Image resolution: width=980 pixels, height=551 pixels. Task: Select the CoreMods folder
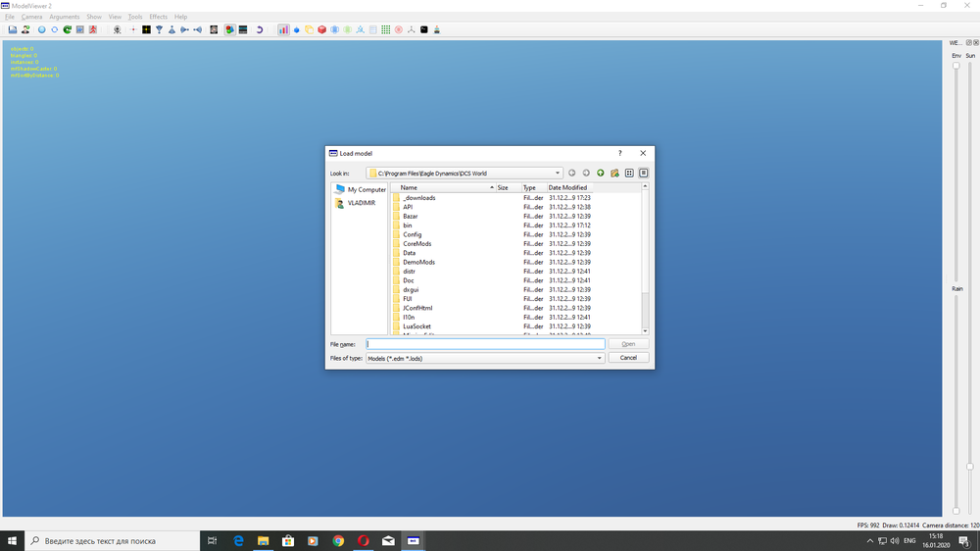[416, 244]
